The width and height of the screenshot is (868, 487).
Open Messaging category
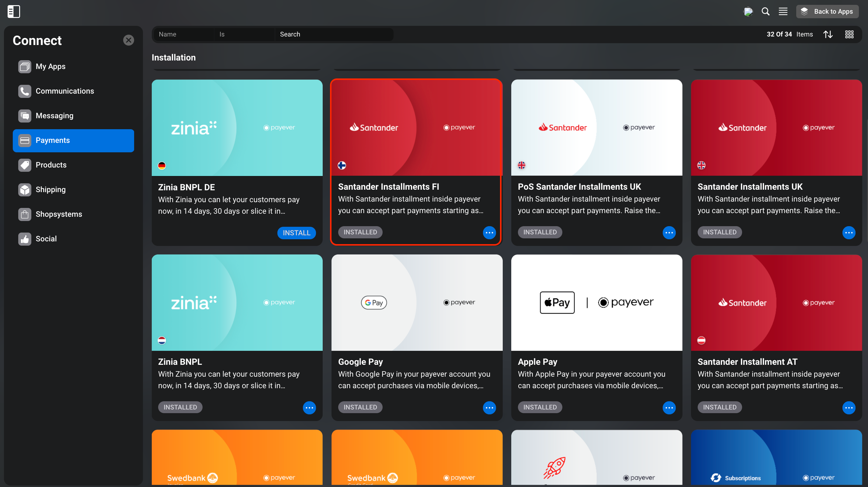[x=74, y=116]
